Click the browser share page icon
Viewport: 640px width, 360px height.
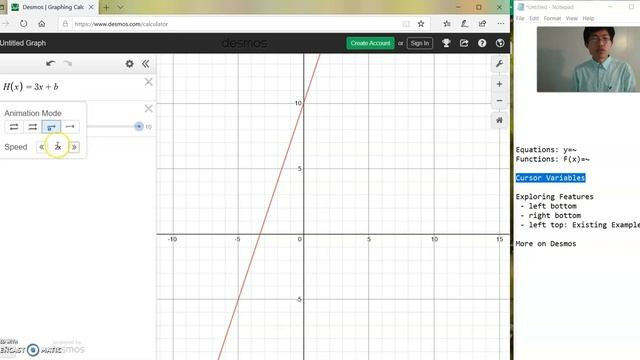click(x=482, y=24)
